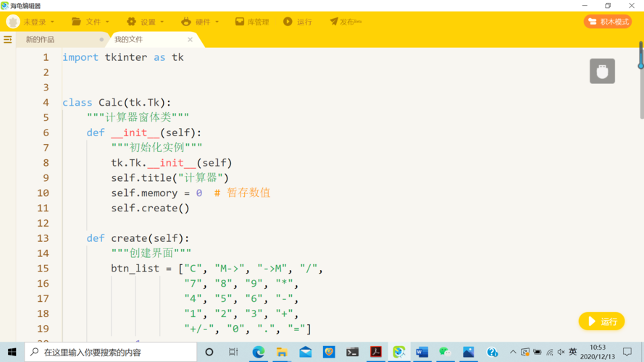This screenshot has width=644, height=362.
Task: Open the 未登录 account dropdown arrow
Action: (52, 22)
